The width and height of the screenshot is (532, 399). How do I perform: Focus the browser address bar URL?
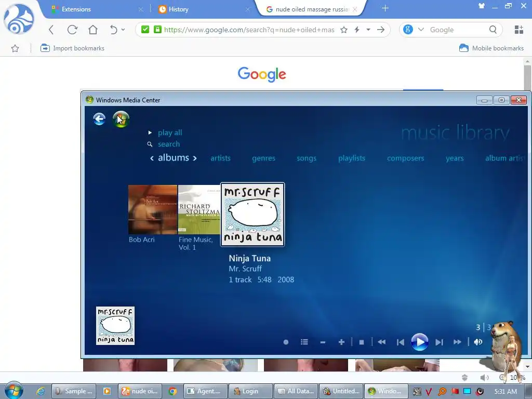(x=249, y=30)
